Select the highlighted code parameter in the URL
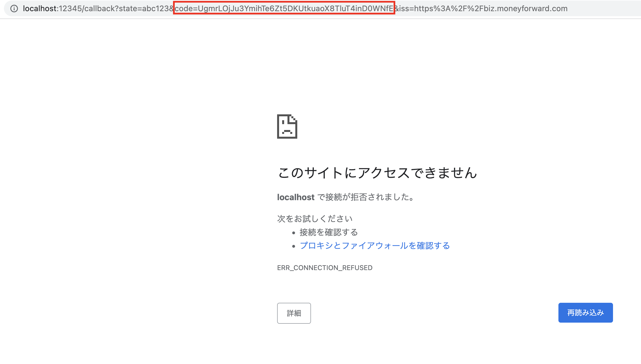The width and height of the screenshot is (641, 364). coord(284,9)
